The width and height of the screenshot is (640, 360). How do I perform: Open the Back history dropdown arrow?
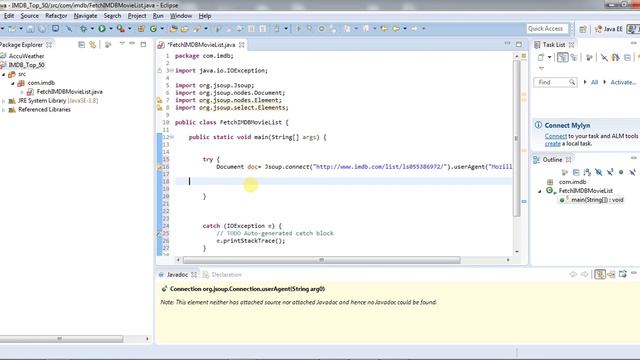[x=404, y=29]
